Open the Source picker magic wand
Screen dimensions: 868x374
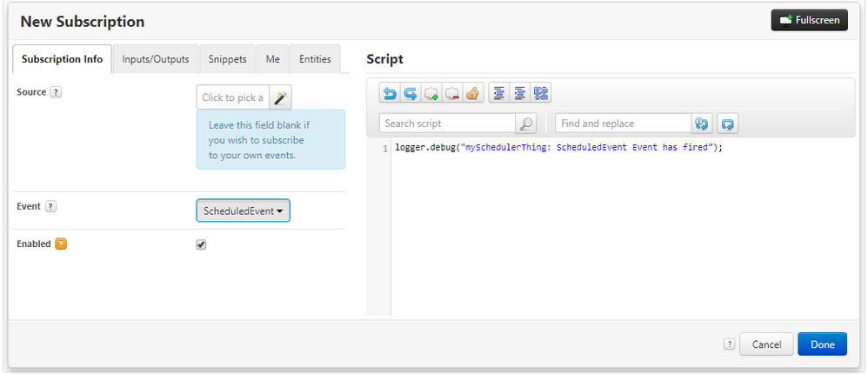280,97
